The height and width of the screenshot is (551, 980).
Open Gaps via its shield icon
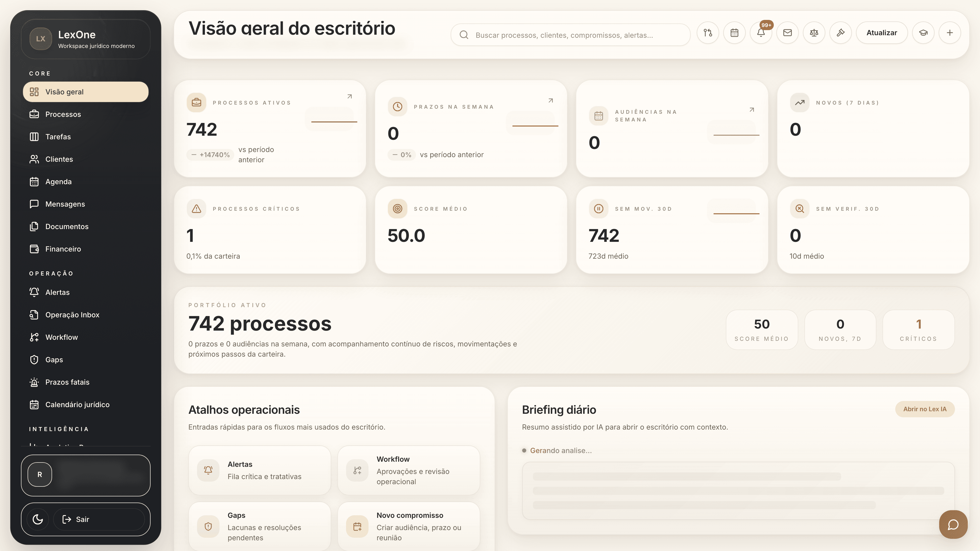[34, 359]
